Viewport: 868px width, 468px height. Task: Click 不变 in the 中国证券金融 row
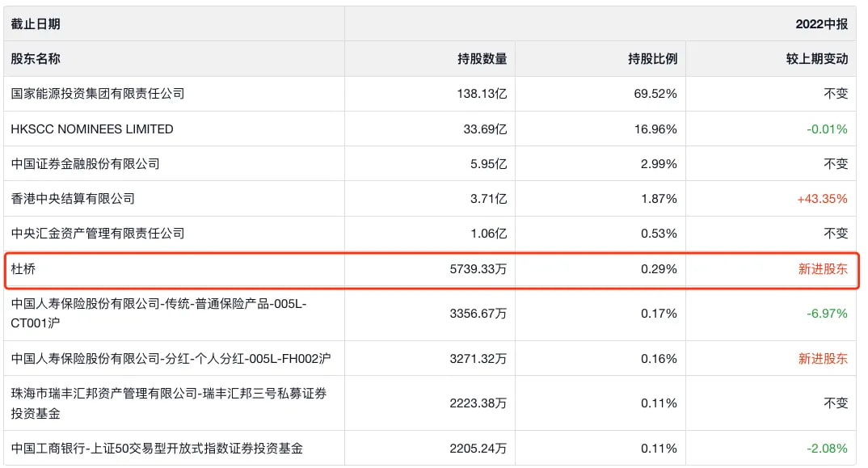tap(836, 164)
